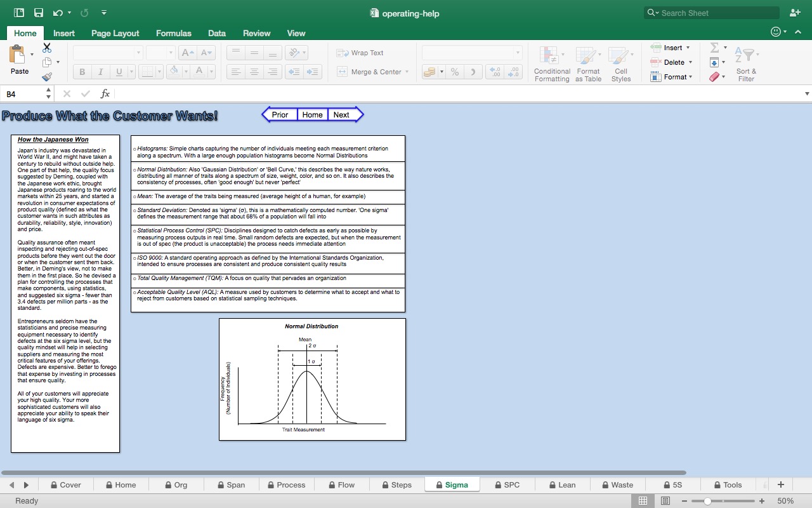Click the AutoSum sigma icon
812x508 pixels.
(x=714, y=48)
